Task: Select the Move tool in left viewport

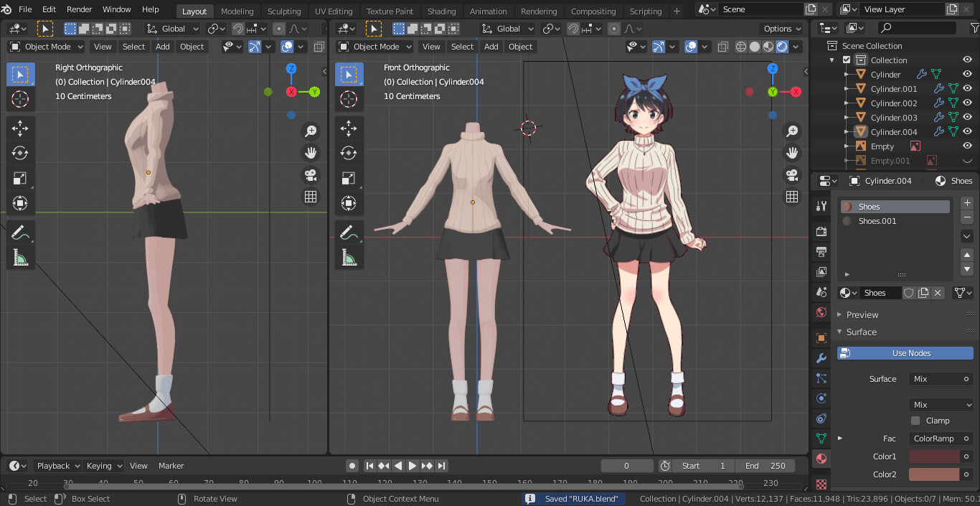Action: (20, 128)
